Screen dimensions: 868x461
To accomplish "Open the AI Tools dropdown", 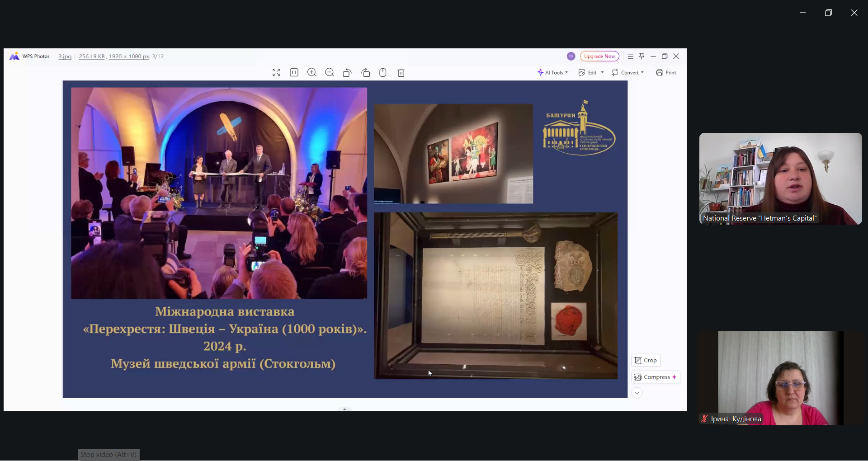I will click(x=552, y=73).
